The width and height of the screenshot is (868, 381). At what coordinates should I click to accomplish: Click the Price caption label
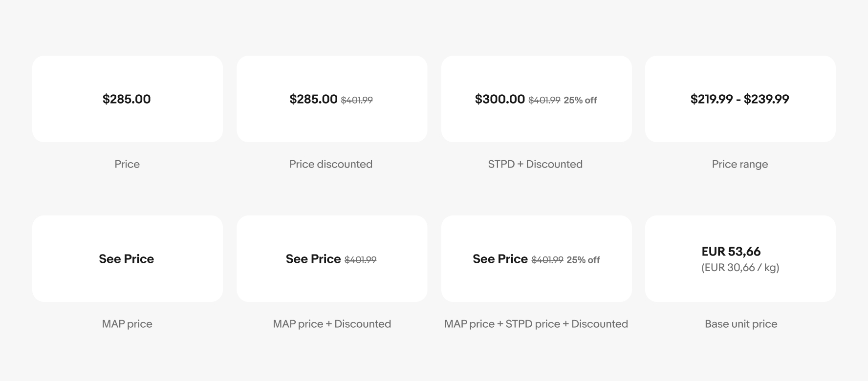click(127, 164)
